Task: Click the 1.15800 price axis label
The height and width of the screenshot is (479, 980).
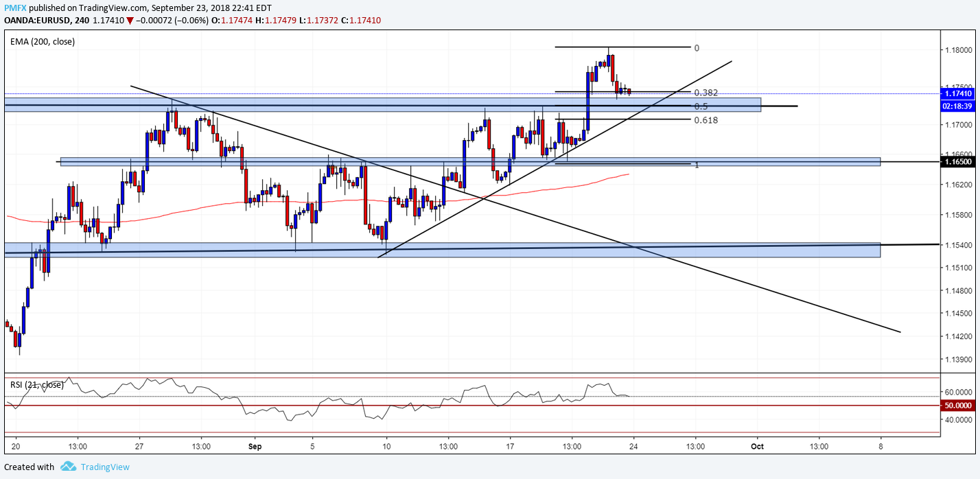Action: (958, 215)
